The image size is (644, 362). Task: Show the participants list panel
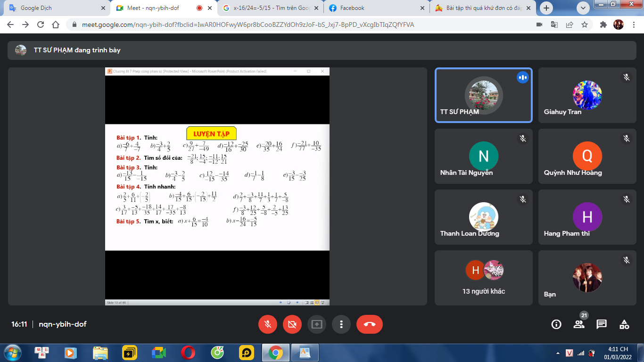[x=579, y=324]
